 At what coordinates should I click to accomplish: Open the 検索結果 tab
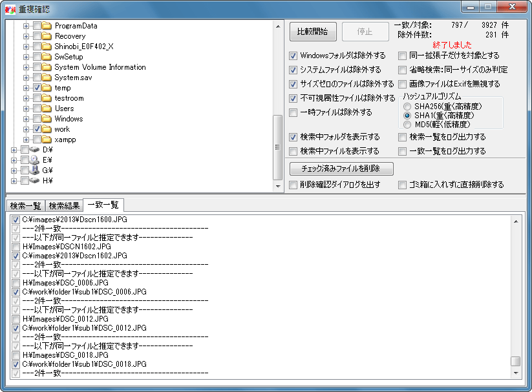point(65,206)
